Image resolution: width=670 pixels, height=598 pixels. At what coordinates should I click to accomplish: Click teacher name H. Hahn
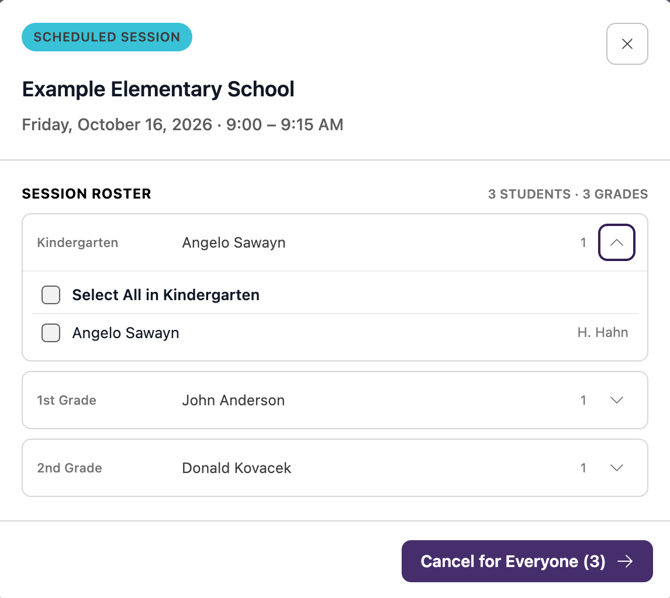pos(602,332)
